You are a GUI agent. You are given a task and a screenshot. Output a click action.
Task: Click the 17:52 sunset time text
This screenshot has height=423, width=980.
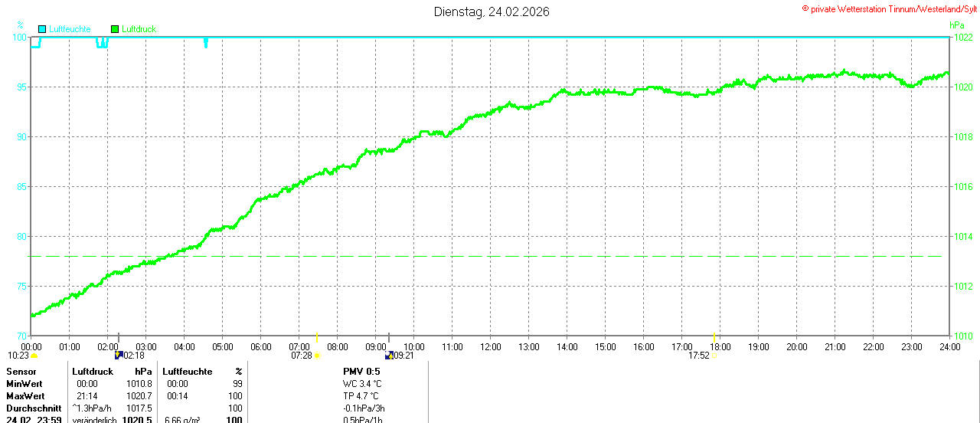[x=699, y=356]
